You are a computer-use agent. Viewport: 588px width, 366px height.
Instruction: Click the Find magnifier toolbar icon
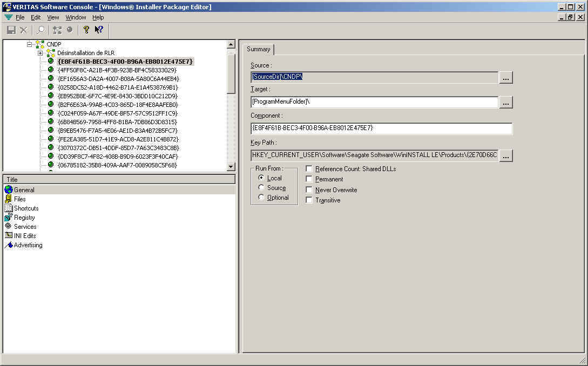click(x=40, y=30)
